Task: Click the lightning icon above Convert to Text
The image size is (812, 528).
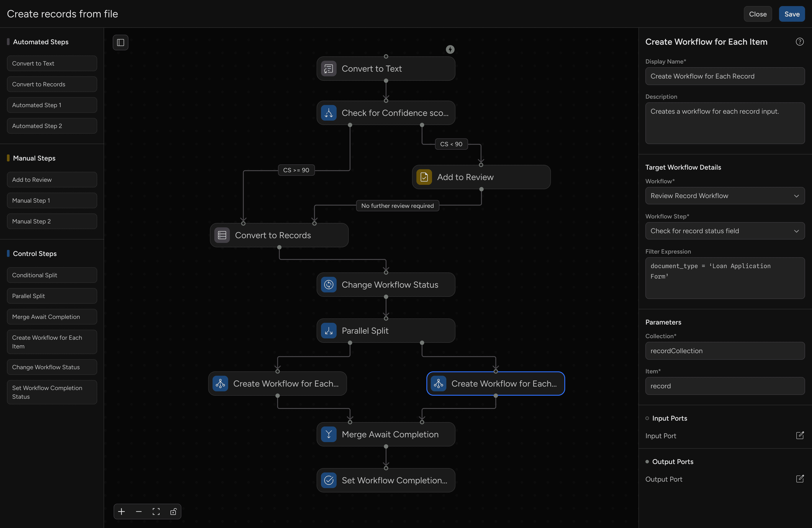Action: pos(450,49)
